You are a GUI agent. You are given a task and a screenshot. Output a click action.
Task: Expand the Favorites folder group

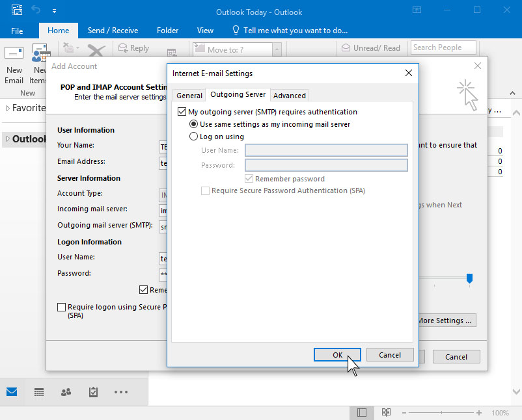click(8, 108)
